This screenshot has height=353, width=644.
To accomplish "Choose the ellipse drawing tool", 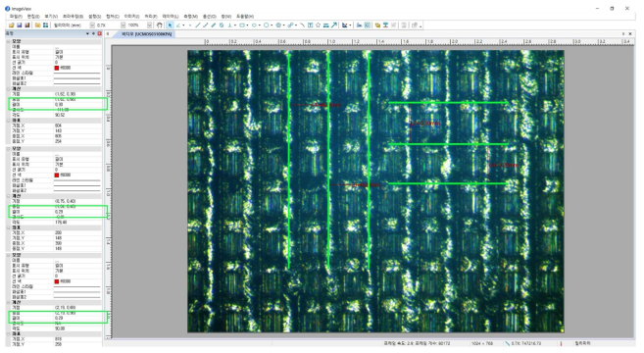I will [x=254, y=25].
